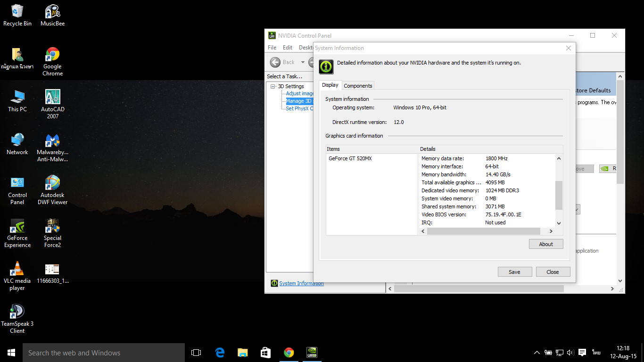Type in the Search the web and Windows box
This screenshot has height=362, width=644.
pos(104,353)
